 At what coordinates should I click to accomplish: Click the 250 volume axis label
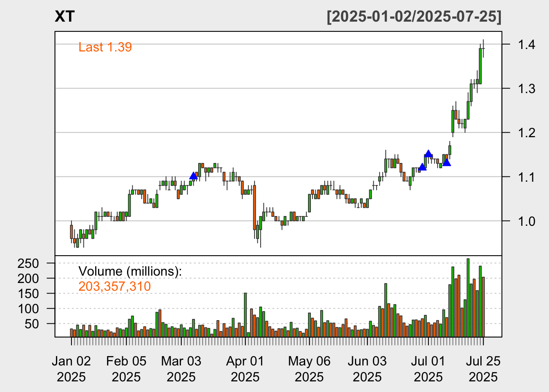click(28, 263)
